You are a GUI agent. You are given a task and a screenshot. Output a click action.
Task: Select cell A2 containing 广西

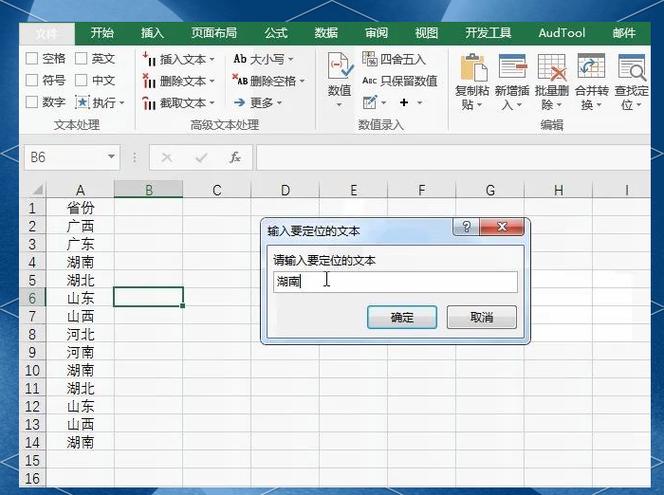(80, 226)
